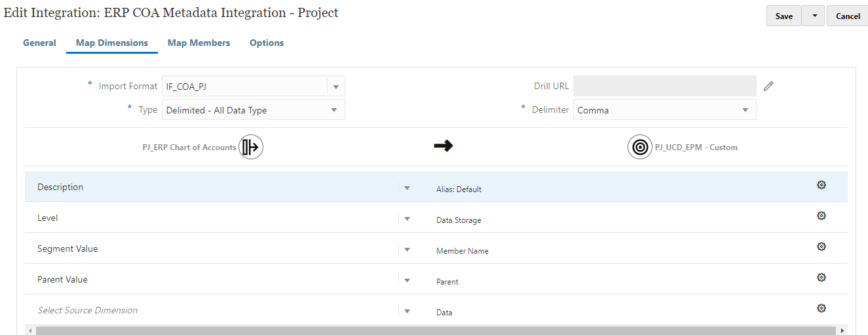Click the PJ_ERP source file icon

pos(251,147)
